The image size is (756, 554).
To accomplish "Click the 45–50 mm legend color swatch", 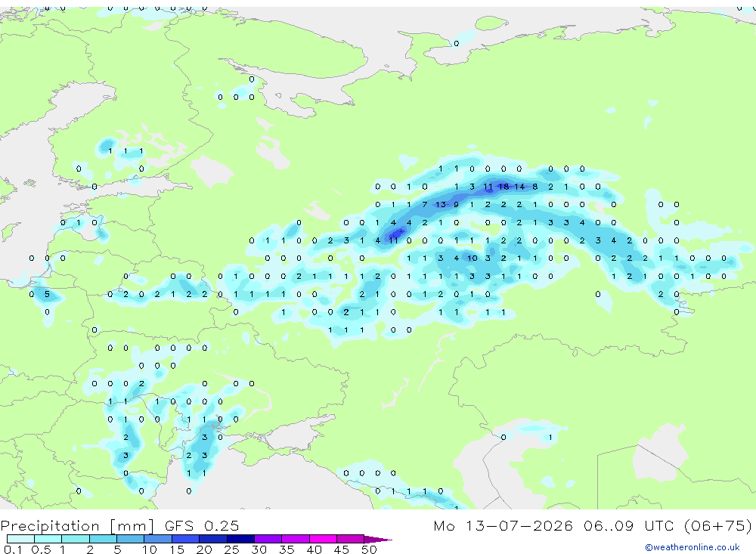I will coord(351,539).
